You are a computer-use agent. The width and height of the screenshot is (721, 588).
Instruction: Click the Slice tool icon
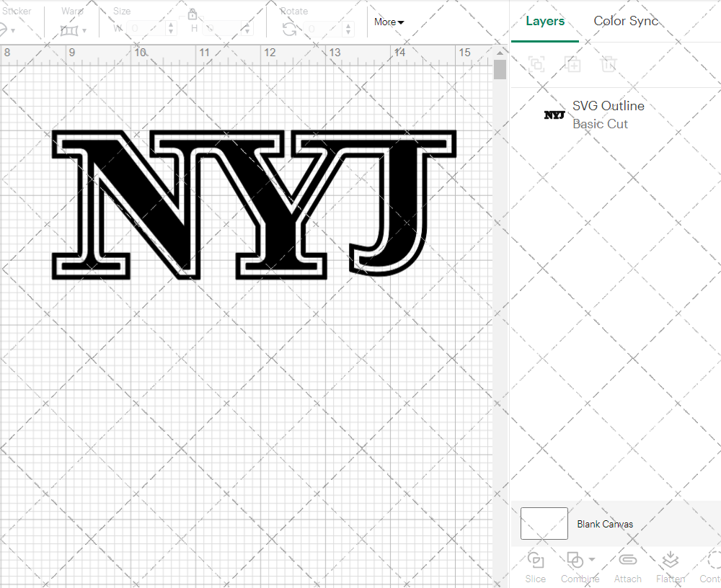pos(535,560)
